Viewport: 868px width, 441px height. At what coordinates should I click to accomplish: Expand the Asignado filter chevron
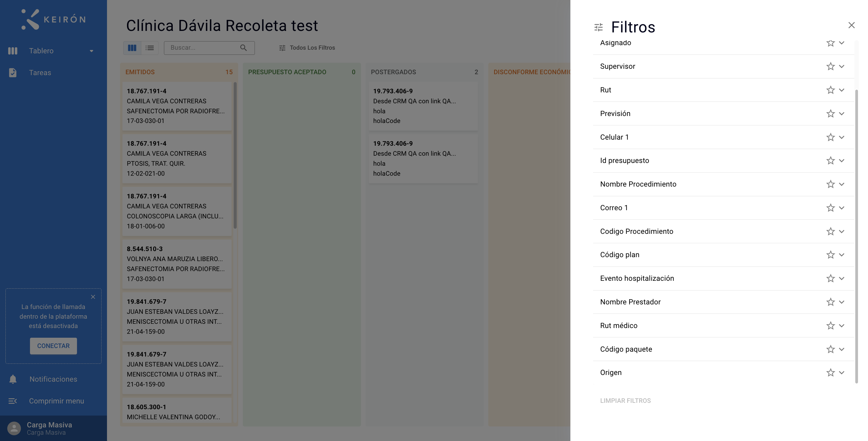pos(842,43)
